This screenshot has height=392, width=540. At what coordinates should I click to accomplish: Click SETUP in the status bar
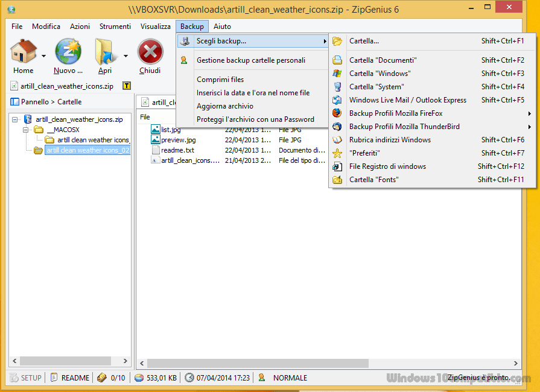click(26, 378)
